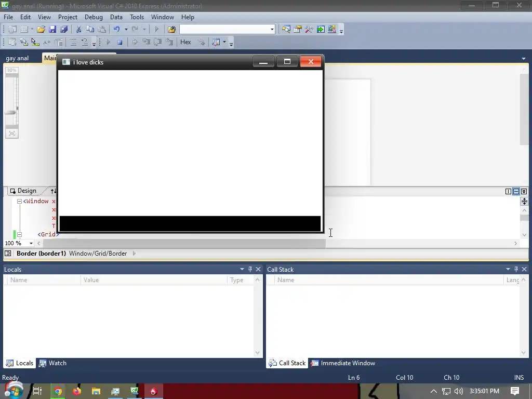Click the XAML editor horizontal scrollbar
Screen dimensions: 532x399
(x=184, y=243)
